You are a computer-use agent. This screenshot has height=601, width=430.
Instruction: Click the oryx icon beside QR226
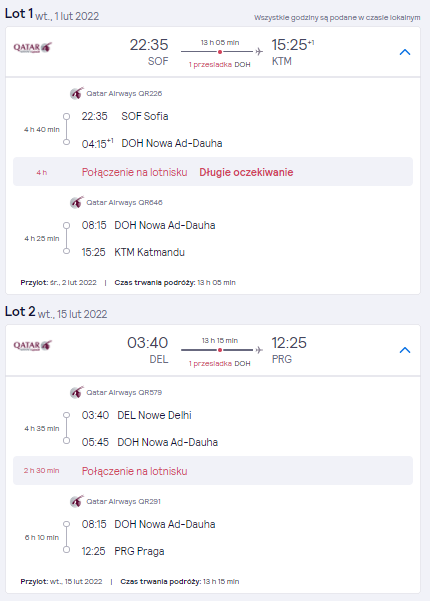(77, 93)
